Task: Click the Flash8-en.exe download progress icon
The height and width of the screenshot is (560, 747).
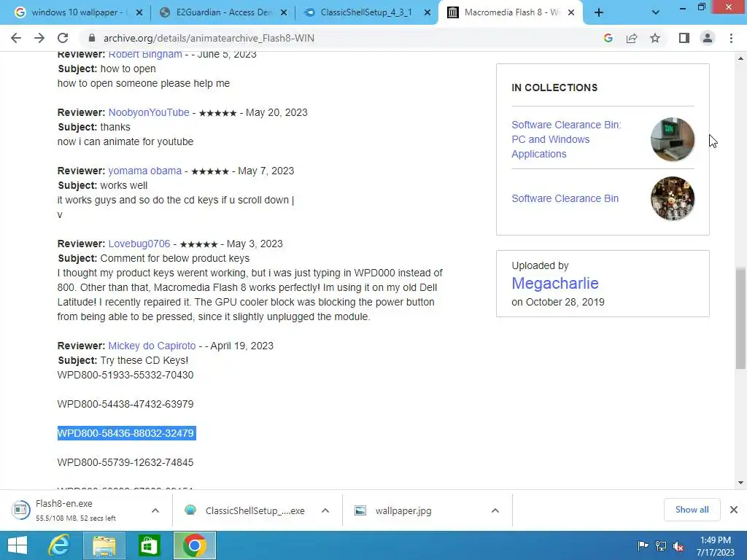Action: [20, 510]
